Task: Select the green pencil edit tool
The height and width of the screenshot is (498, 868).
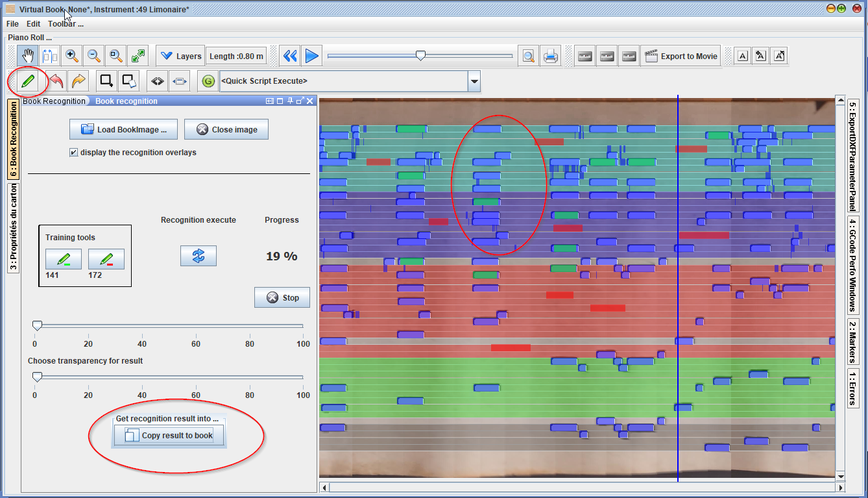Action: coord(27,81)
